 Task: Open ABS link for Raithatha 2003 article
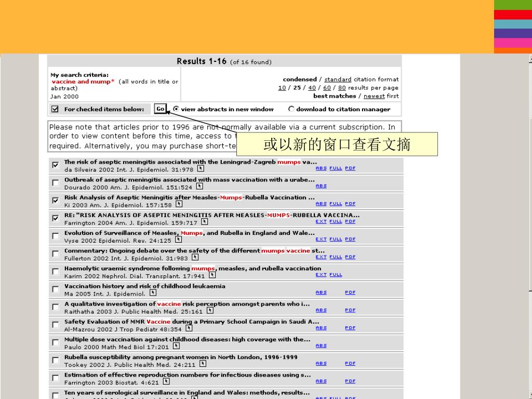321,311
